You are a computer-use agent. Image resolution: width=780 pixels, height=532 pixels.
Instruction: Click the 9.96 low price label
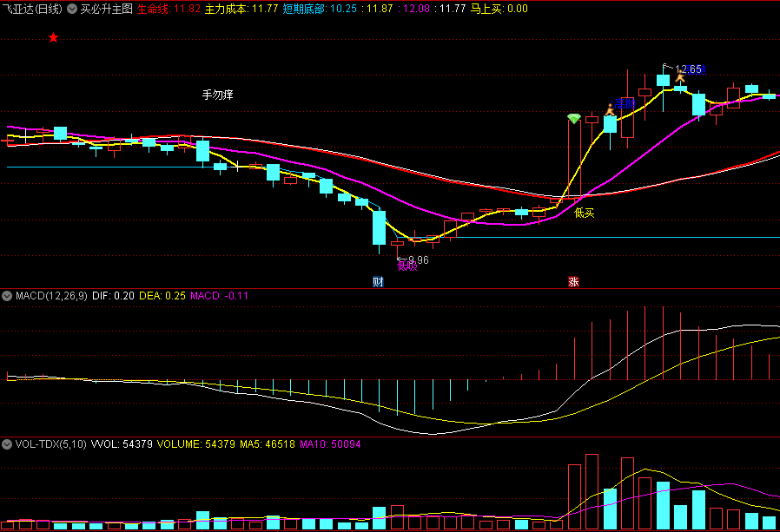[x=418, y=260]
